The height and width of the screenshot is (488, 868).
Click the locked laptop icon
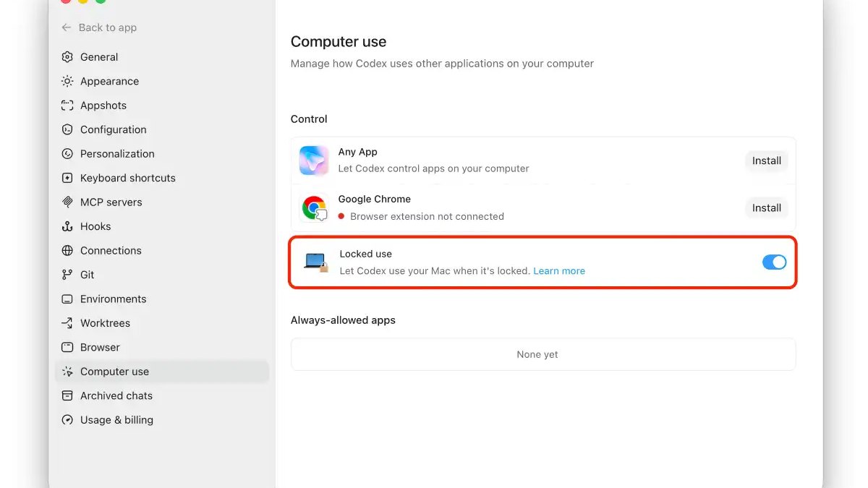316,262
